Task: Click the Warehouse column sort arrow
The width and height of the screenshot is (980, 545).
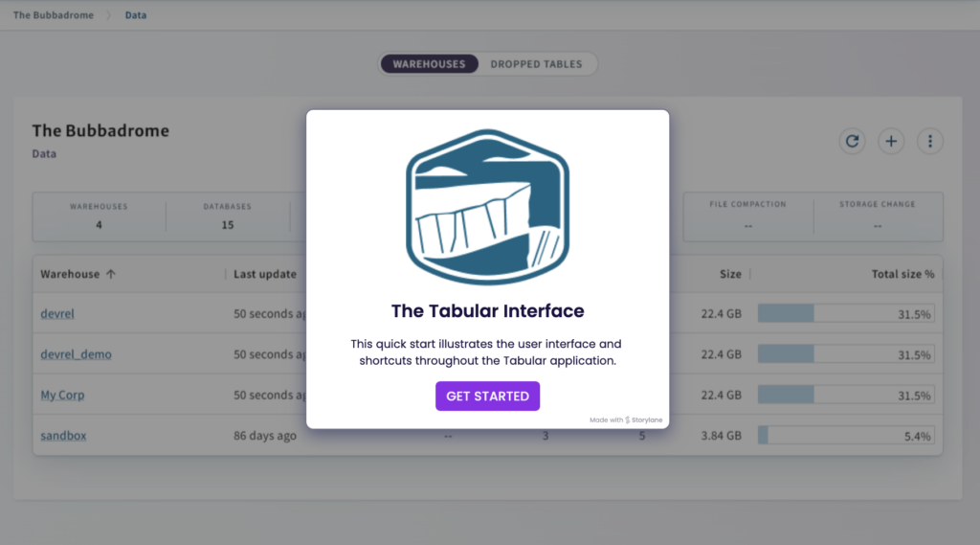Action: tap(111, 274)
